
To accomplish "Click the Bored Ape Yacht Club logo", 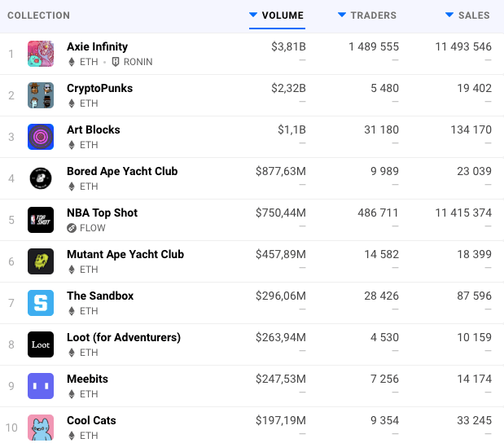I will 41,178.
